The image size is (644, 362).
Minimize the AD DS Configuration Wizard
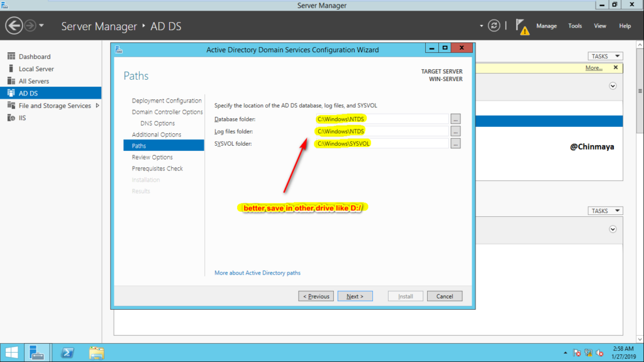click(x=431, y=48)
